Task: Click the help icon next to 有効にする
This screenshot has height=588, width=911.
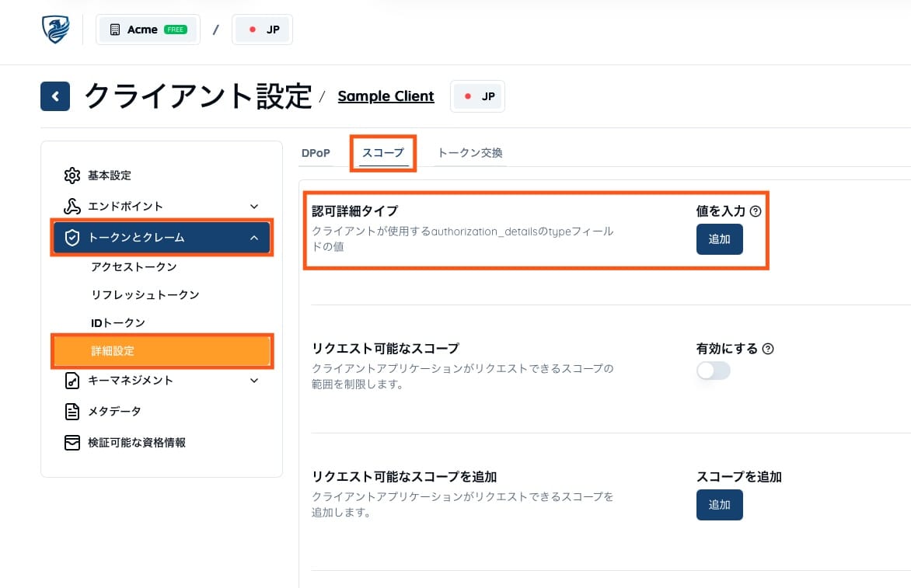Action: tap(768, 349)
